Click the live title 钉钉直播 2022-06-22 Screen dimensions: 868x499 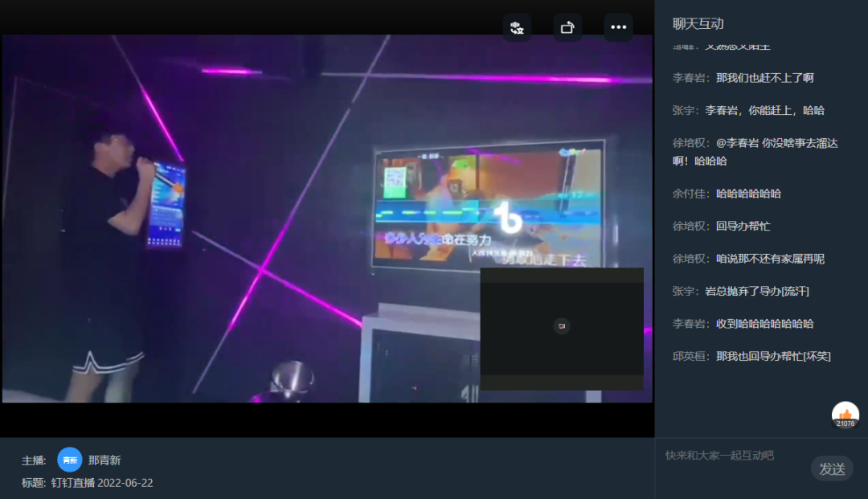pyautogui.click(x=102, y=483)
